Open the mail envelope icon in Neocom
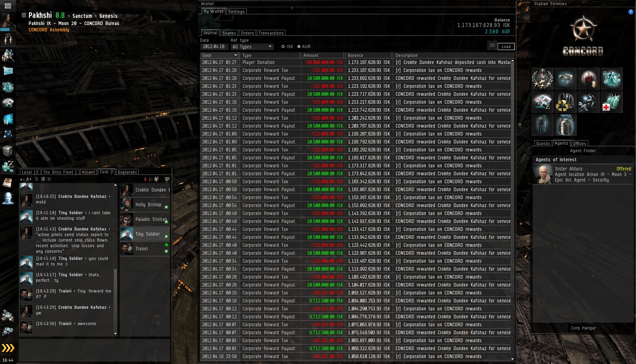This screenshot has width=636, height=364. tap(8, 71)
